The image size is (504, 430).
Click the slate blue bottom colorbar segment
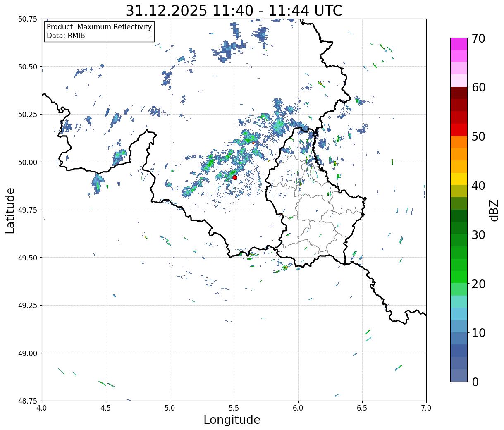459,375
